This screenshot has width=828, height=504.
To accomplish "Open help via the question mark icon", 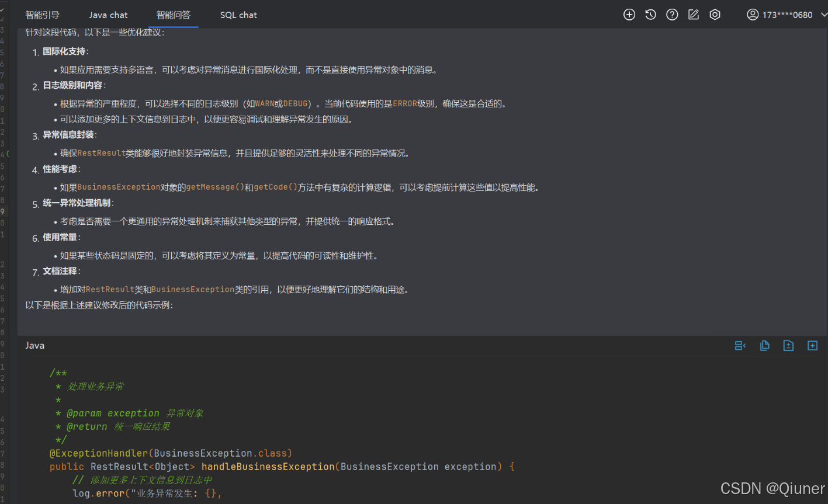I will [x=672, y=15].
